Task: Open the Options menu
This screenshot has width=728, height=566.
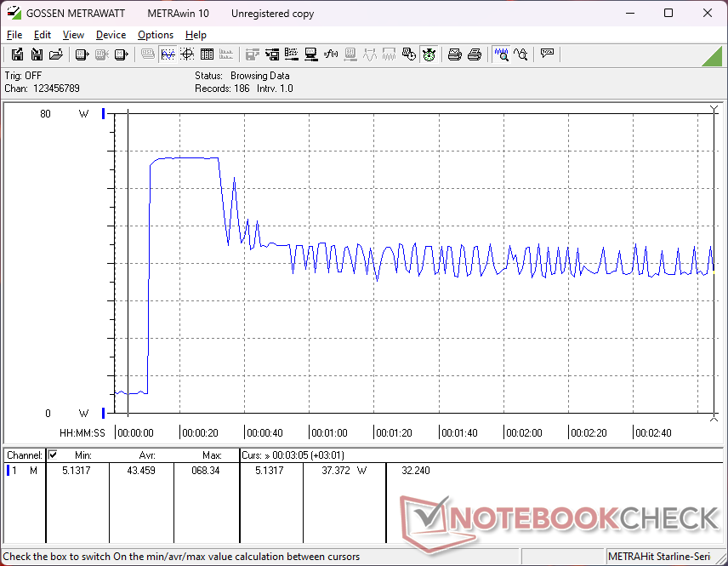Action: [x=156, y=35]
